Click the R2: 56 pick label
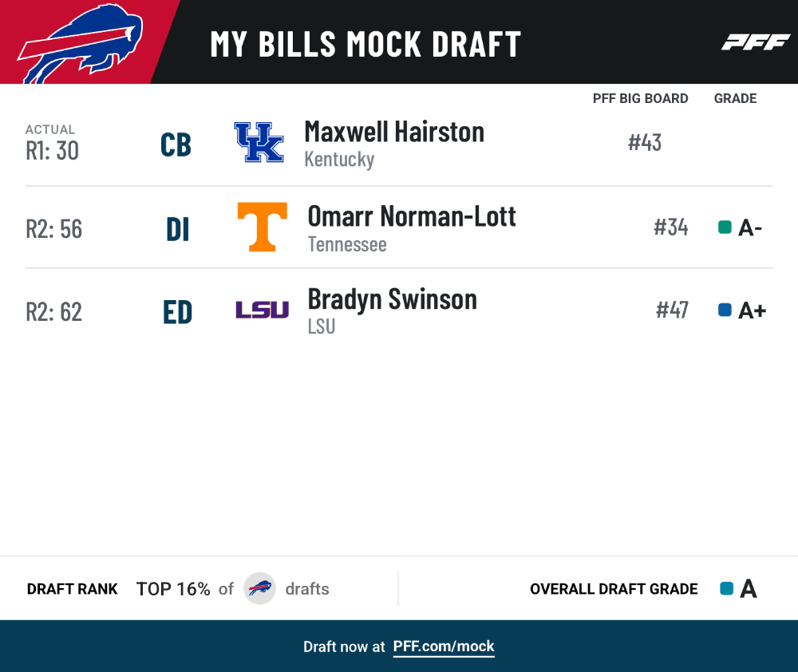 pyautogui.click(x=54, y=229)
